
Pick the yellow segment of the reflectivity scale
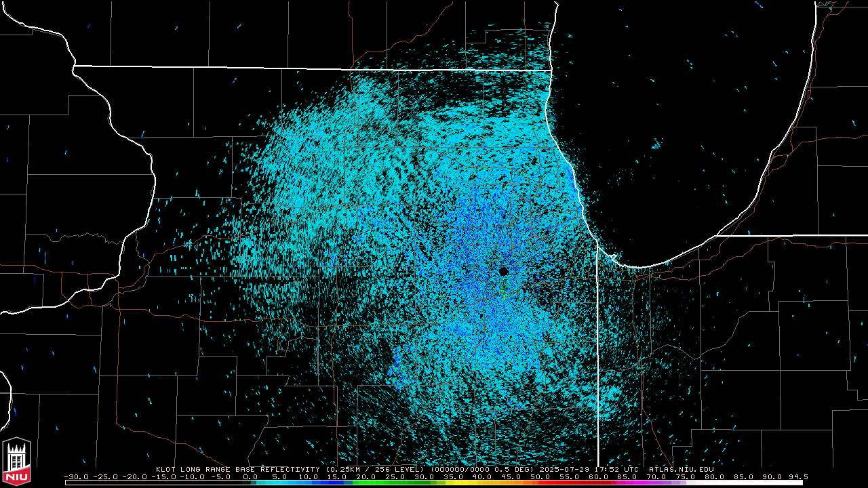[x=461, y=483]
